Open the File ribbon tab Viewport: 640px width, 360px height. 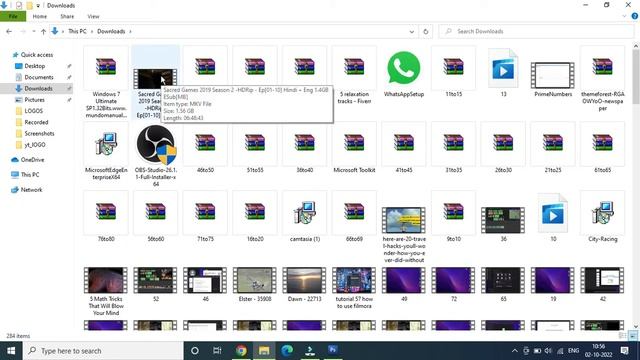coord(13,16)
